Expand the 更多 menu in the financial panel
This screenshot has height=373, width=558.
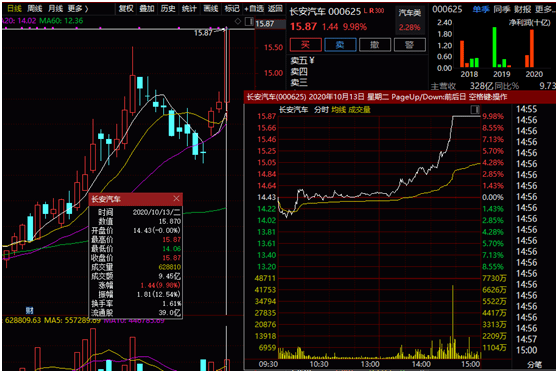545,9
